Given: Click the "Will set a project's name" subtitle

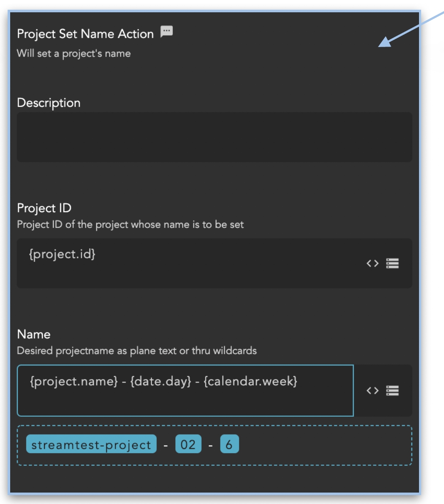Looking at the screenshot, I should pos(74,54).
